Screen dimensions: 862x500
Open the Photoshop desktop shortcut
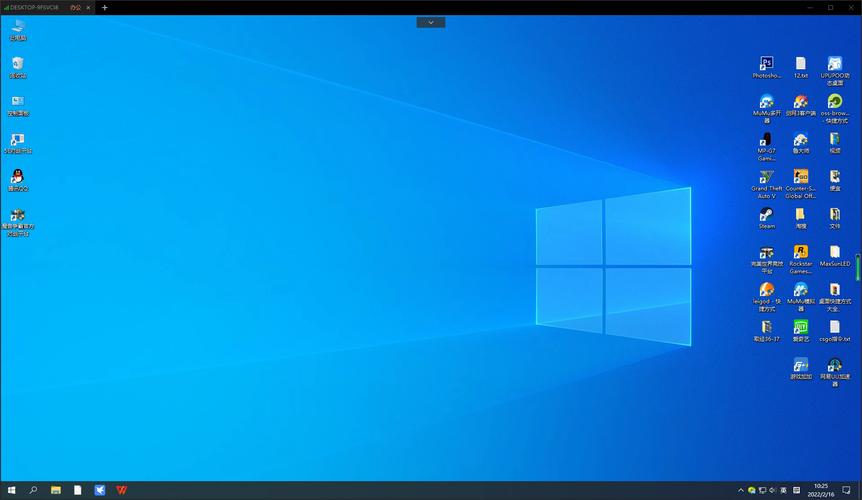click(x=766, y=64)
